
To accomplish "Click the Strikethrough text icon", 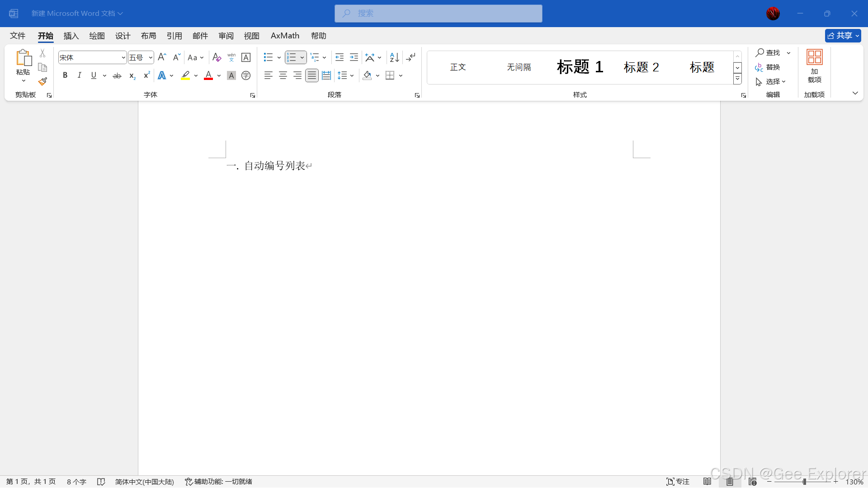I will pos(117,75).
